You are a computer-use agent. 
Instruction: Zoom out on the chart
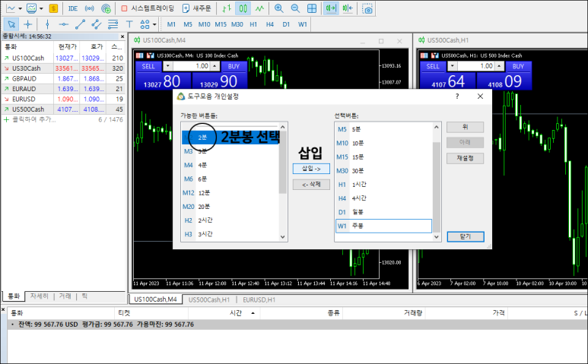pyautogui.click(x=295, y=8)
